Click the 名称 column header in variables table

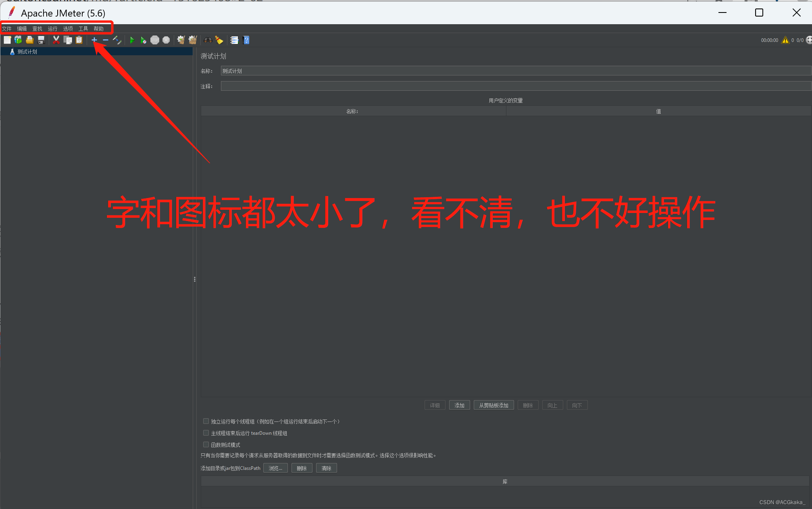[x=353, y=111]
